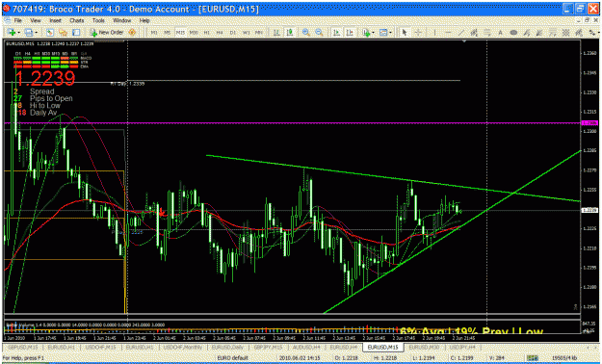Select the M15 timeframe button
602x364 pixels.
click(x=180, y=33)
